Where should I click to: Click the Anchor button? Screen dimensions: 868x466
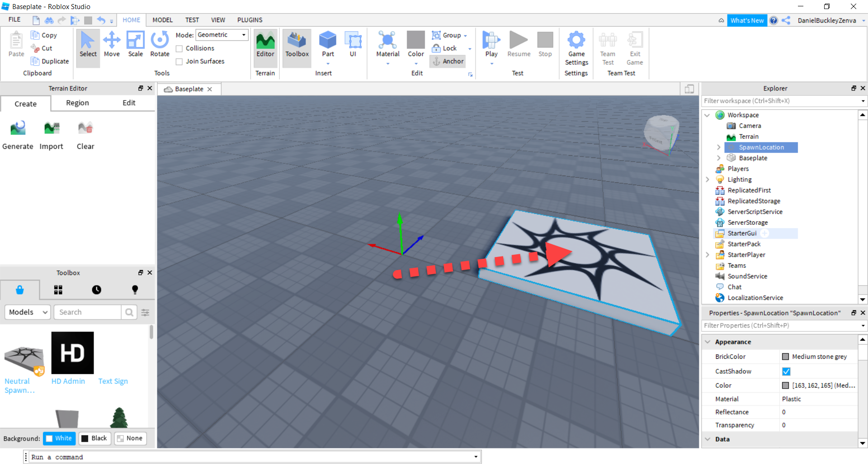point(448,61)
